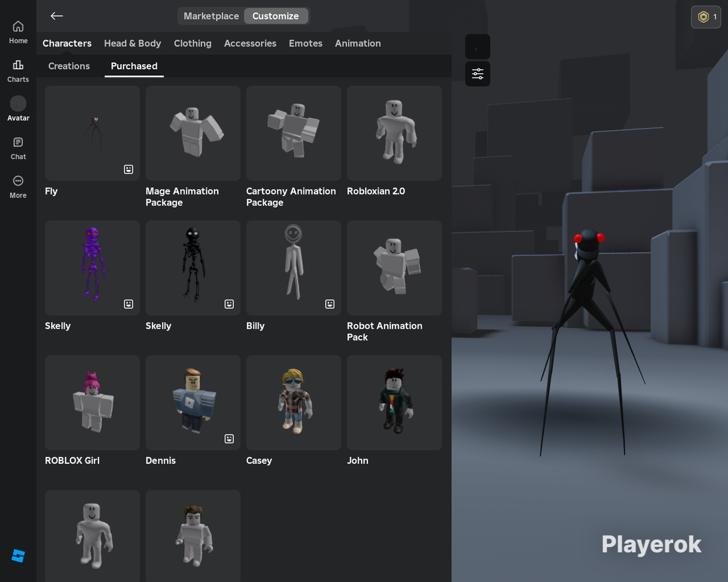Open the Animation tab
The height and width of the screenshot is (582, 728).
358,43
